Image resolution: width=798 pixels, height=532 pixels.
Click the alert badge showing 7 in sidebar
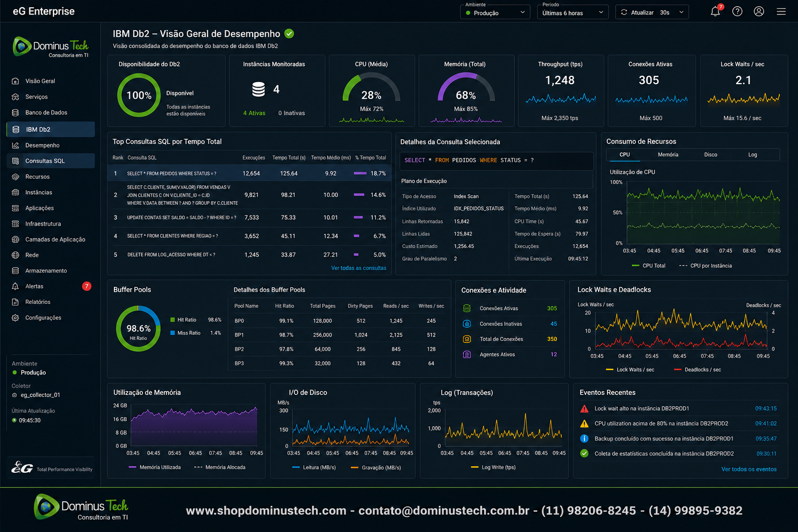click(x=87, y=286)
